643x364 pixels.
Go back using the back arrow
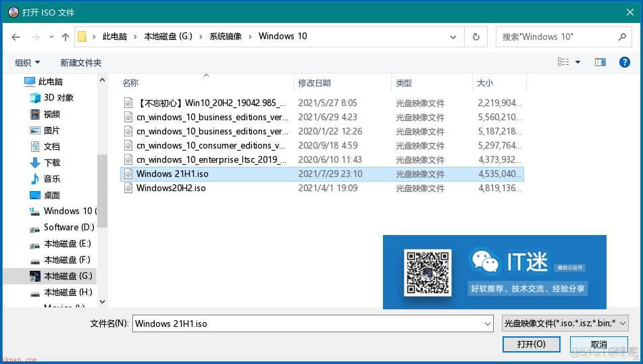[x=16, y=37]
